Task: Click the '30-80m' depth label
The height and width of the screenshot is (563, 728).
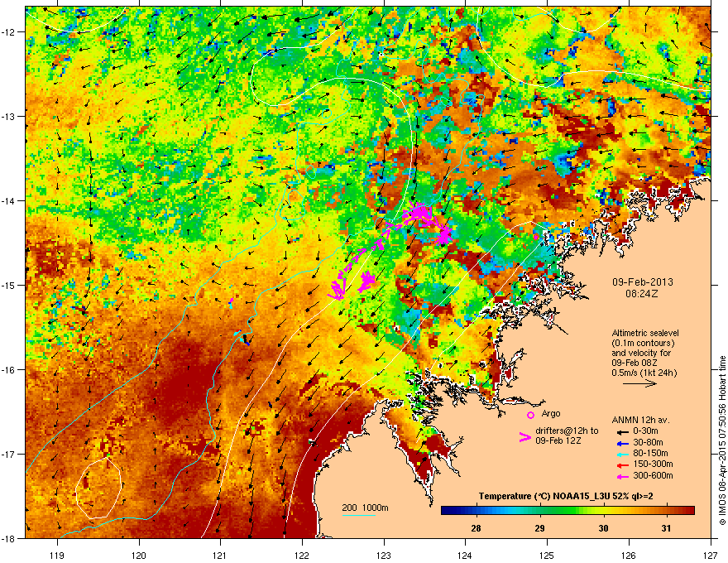Action: (x=648, y=443)
